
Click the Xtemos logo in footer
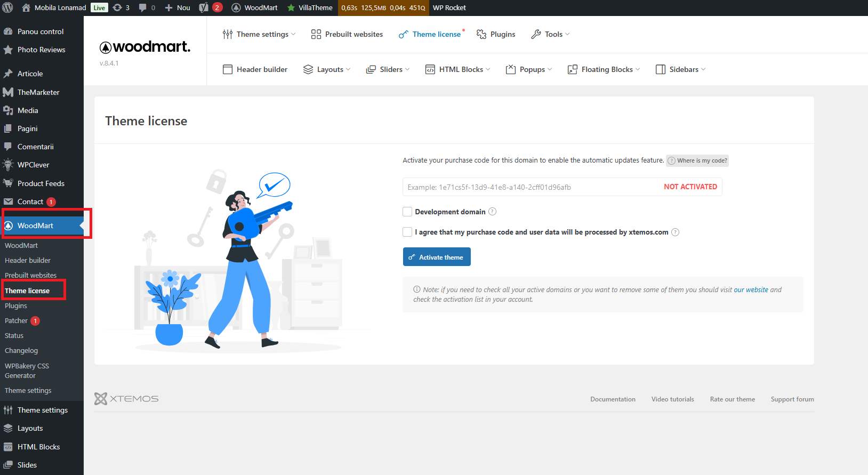[x=126, y=399]
